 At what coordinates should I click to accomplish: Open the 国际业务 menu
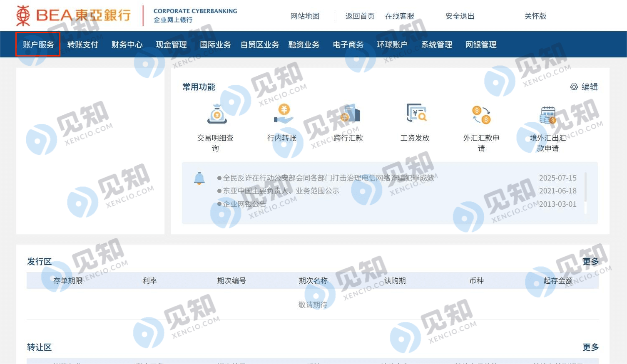[215, 45]
